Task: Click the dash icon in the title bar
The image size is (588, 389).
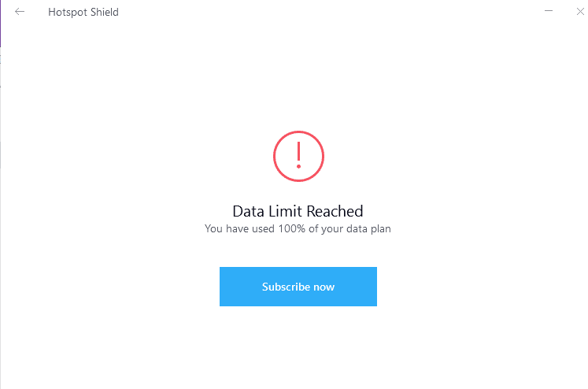Action: point(549,11)
